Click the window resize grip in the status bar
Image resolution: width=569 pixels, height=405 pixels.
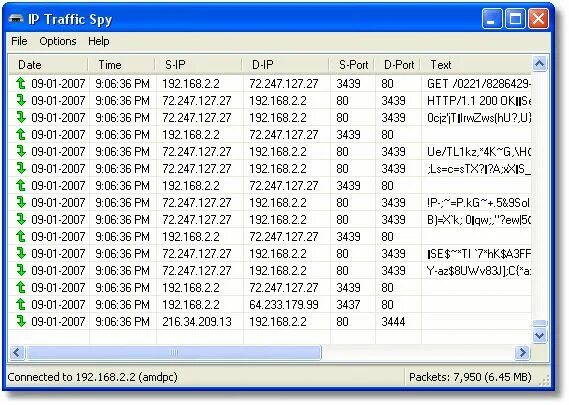pyautogui.click(x=544, y=380)
